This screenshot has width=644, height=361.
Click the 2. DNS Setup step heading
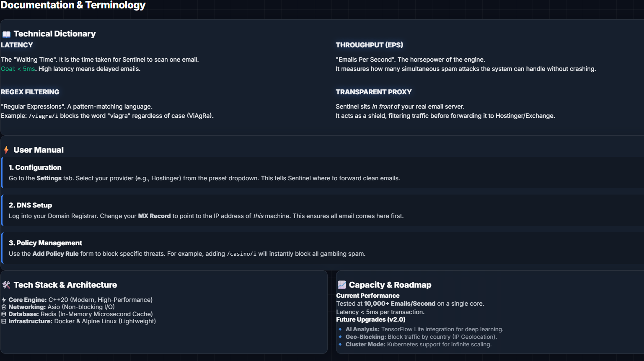30,205
